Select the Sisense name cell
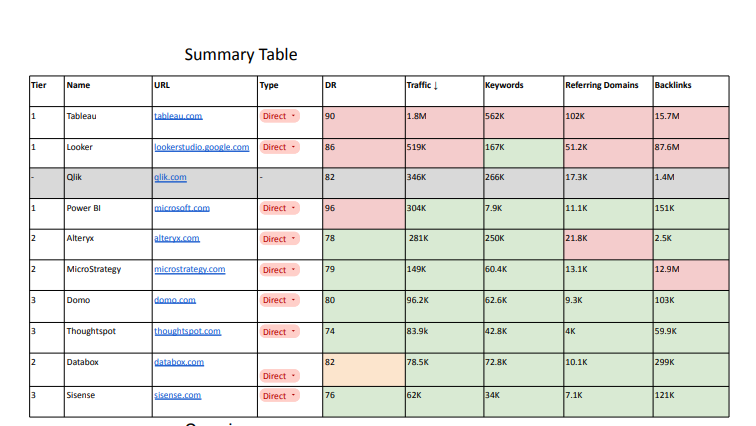This screenshot has width=756, height=426. pos(108,402)
